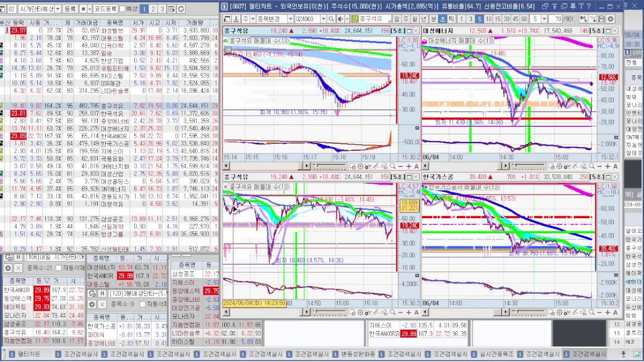Click the refresh icon in watchlist toolbar
644x362 pixels.
181,9
